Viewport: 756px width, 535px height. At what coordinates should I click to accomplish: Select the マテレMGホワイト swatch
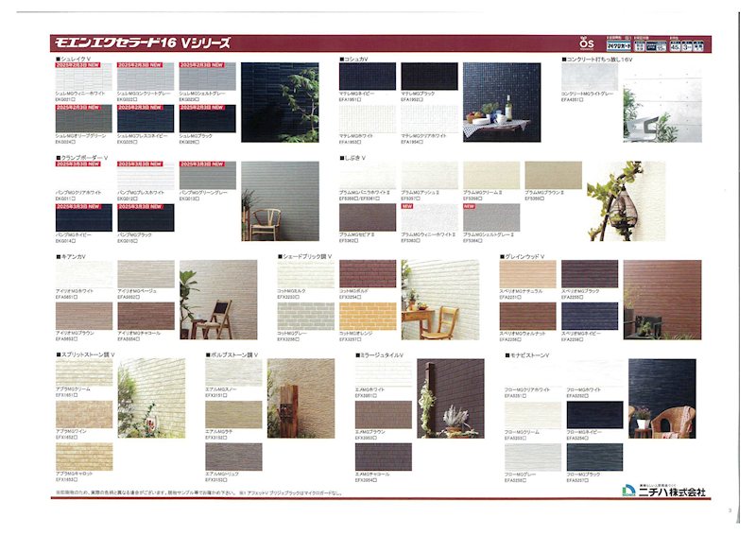click(368, 119)
